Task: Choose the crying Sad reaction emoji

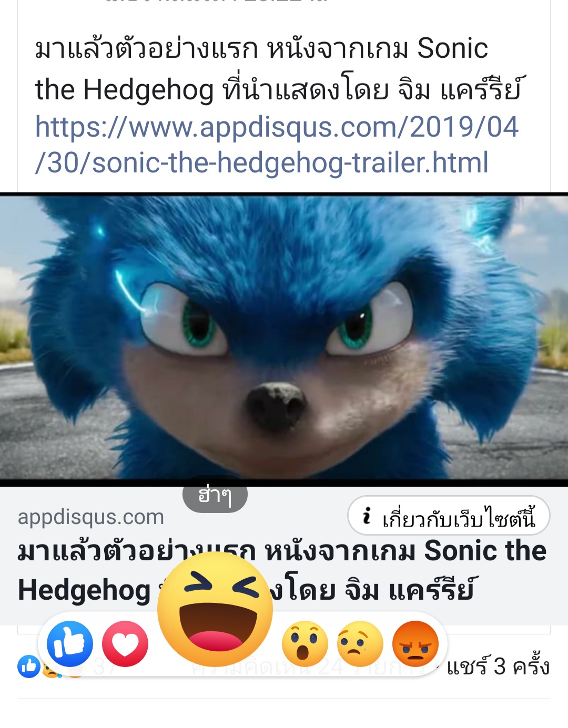Action: coord(360,644)
